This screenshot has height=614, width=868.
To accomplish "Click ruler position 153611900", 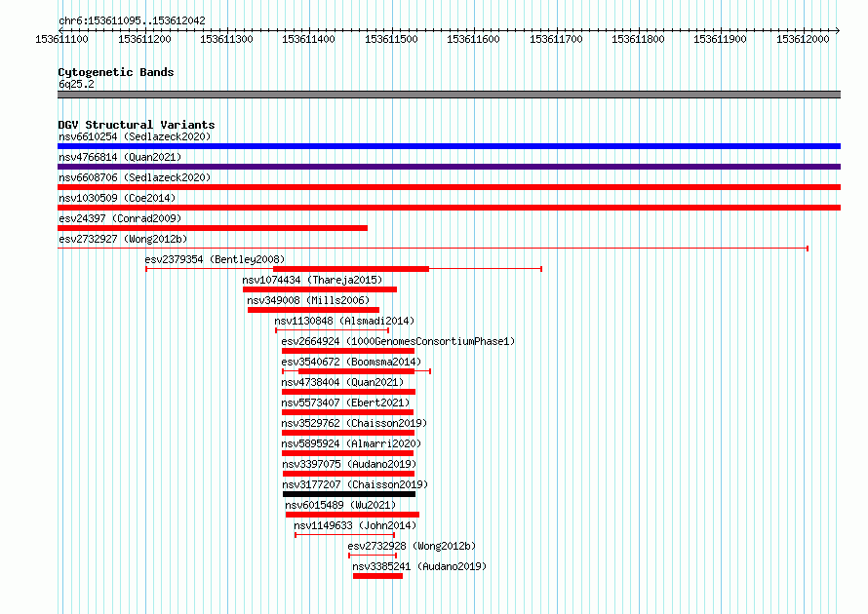I will [x=720, y=39].
